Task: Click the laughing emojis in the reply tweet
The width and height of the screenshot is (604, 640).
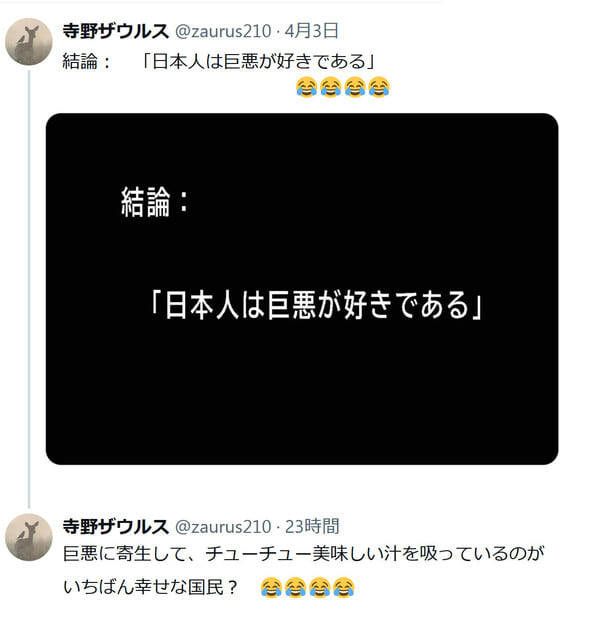Action: click(307, 588)
